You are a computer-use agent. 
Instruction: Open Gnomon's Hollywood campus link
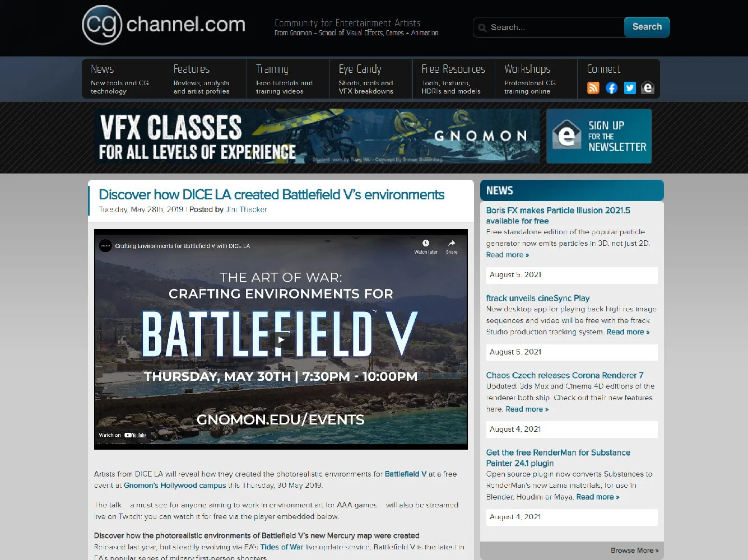coord(175,486)
